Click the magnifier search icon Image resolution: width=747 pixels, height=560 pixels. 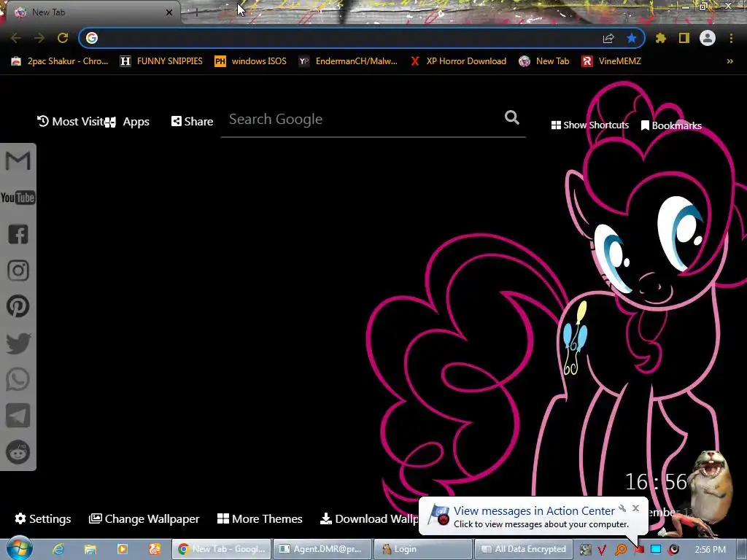(512, 117)
